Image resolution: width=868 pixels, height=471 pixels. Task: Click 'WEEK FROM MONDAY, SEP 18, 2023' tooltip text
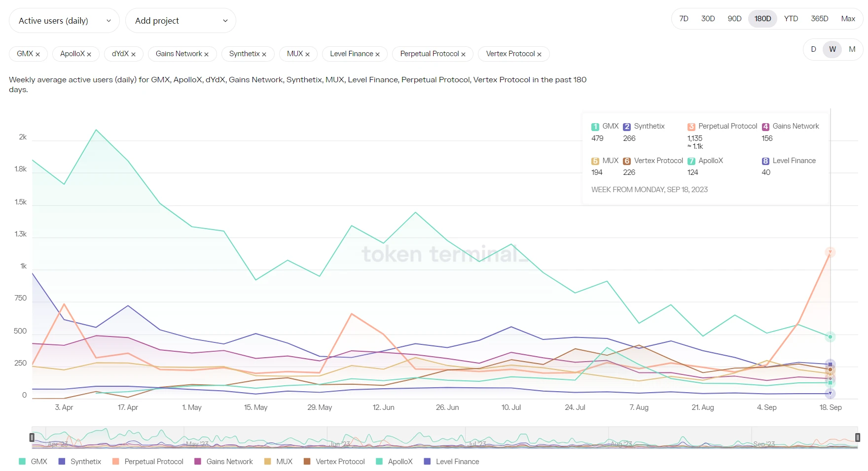click(x=650, y=190)
